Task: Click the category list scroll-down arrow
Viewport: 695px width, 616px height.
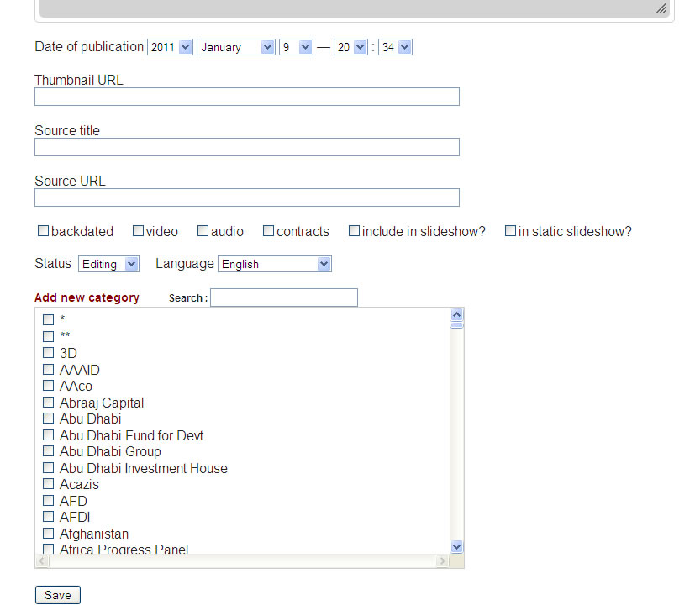Action: (x=456, y=546)
